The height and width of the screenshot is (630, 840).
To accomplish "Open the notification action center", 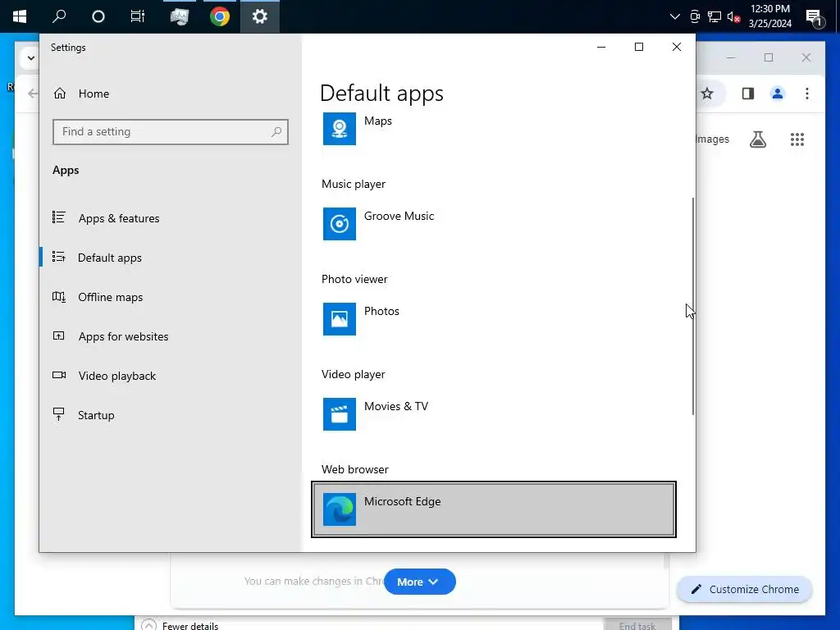I will (x=815, y=18).
